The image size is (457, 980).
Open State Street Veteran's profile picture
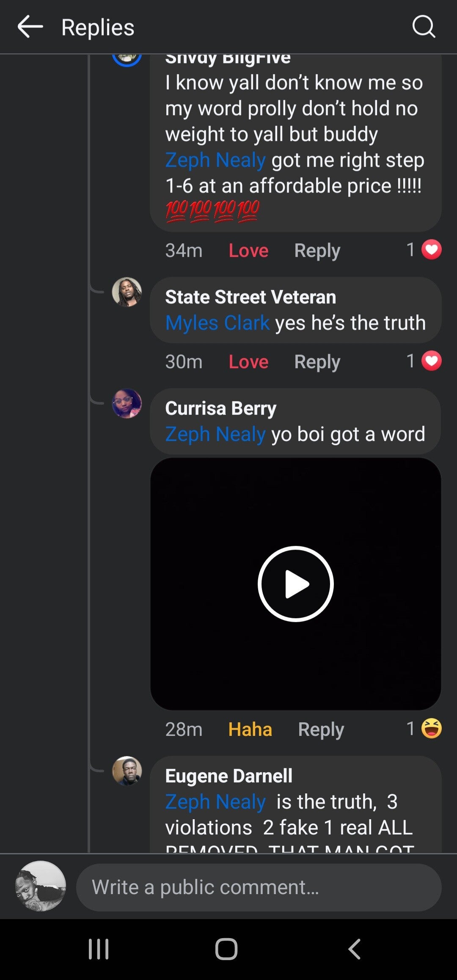coord(127,292)
